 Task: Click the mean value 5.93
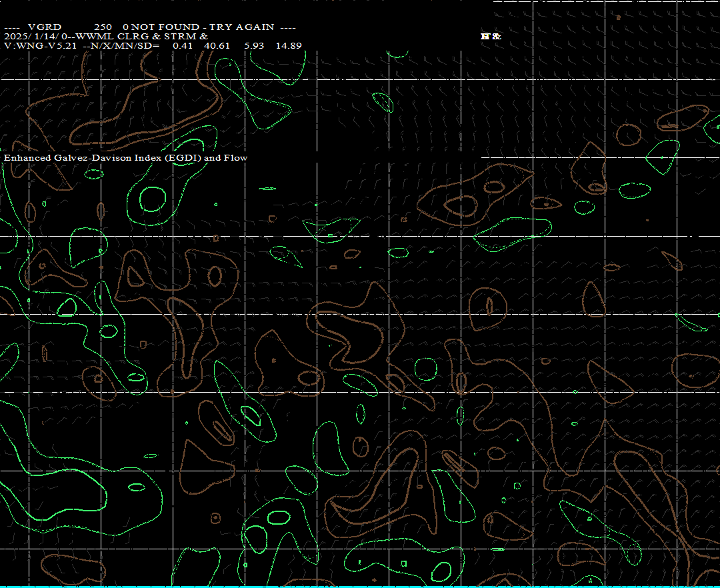tap(255, 45)
